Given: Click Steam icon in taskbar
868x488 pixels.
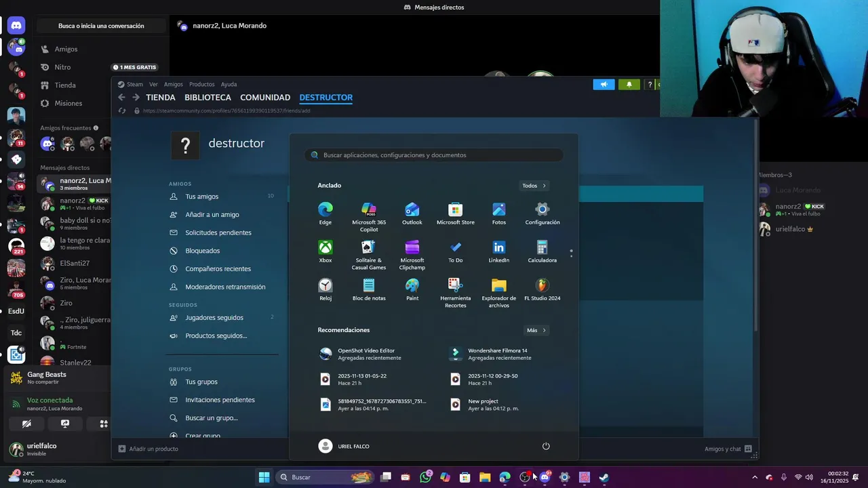Looking at the screenshot, I should (604, 477).
